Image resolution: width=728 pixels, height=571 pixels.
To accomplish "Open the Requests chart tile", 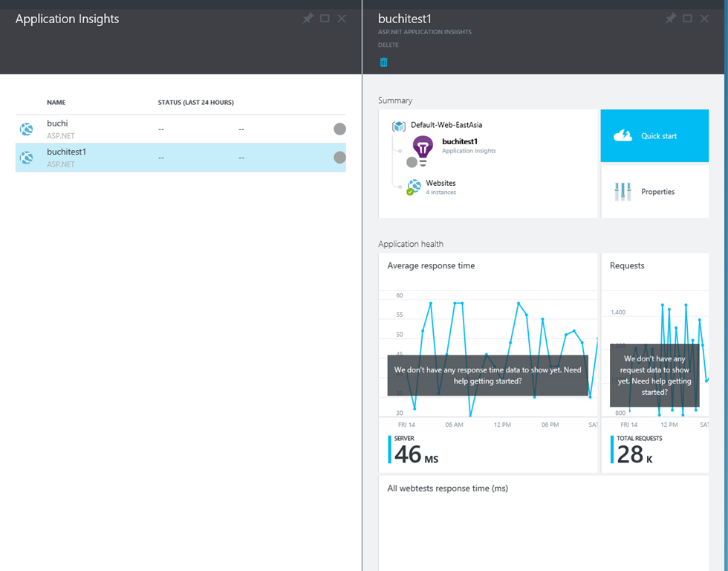I will point(654,363).
